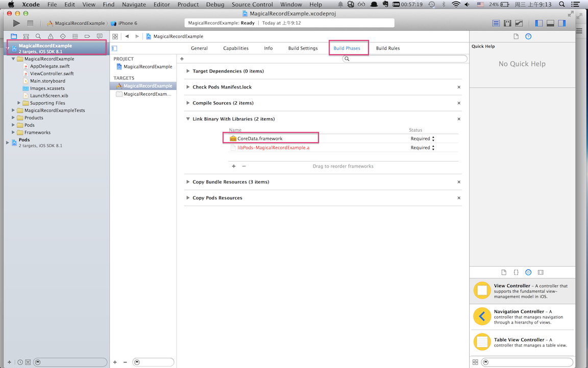Show the File Template library

(x=504, y=272)
